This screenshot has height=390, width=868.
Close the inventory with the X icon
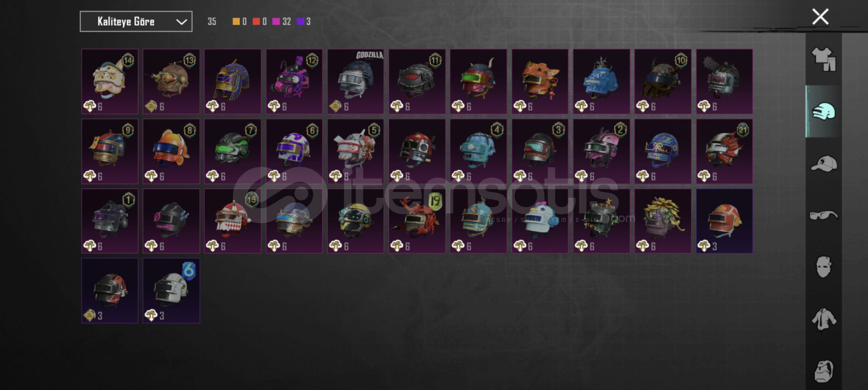(x=820, y=17)
